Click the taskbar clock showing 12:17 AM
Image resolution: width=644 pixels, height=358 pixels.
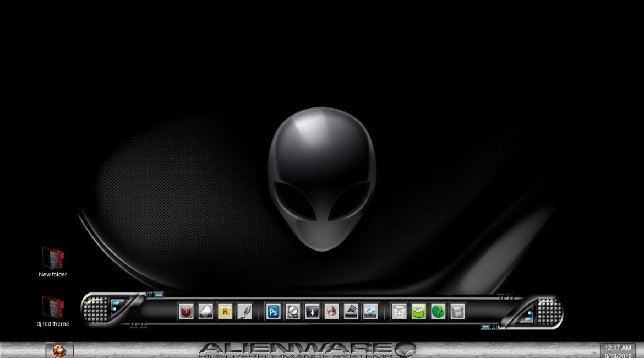coord(618,351)
